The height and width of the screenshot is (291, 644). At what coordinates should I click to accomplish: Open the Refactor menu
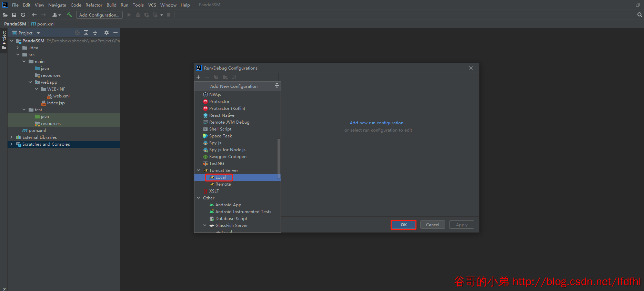click(94, 5)
